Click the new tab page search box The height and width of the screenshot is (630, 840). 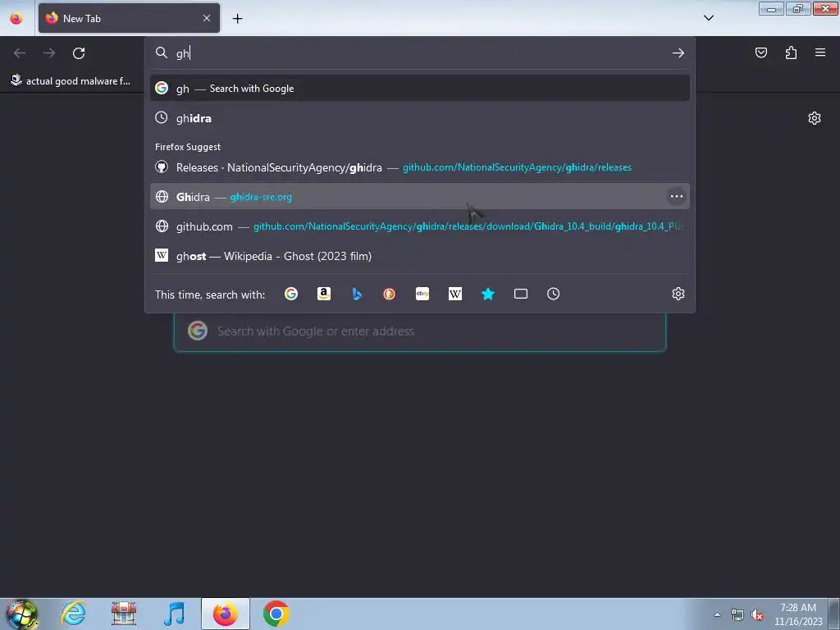(x=420, y=331)
